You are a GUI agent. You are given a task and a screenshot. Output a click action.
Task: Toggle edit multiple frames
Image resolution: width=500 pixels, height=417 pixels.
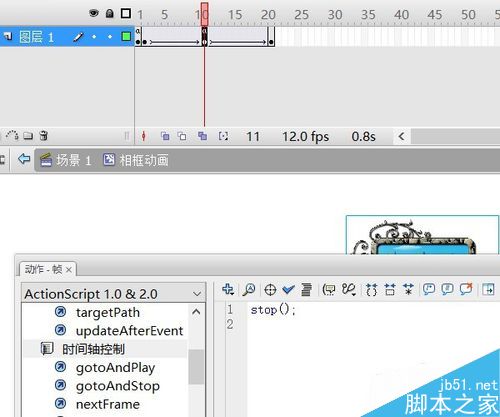[202, 136]
